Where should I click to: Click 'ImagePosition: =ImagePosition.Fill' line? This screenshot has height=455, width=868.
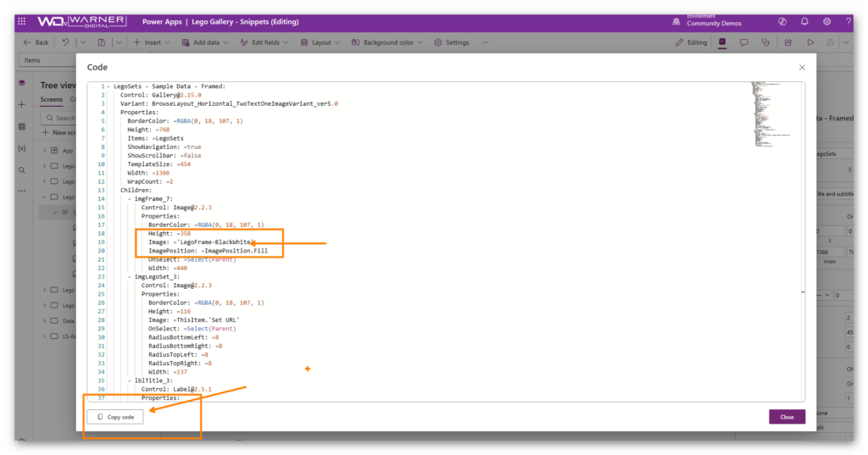coord(208,251)
